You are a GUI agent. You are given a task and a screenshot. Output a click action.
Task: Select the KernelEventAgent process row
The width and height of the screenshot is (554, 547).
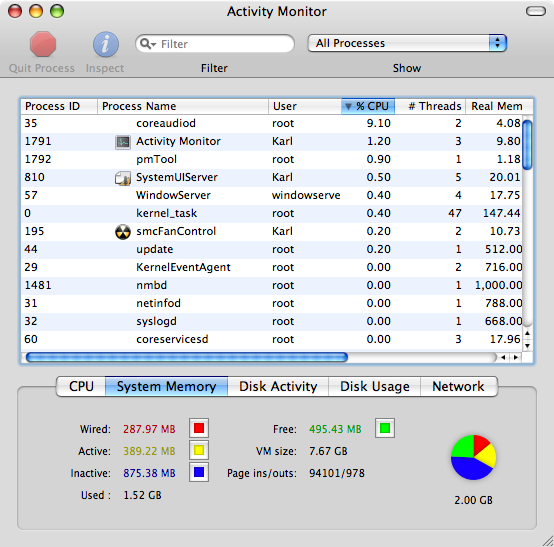click(272, 267)
